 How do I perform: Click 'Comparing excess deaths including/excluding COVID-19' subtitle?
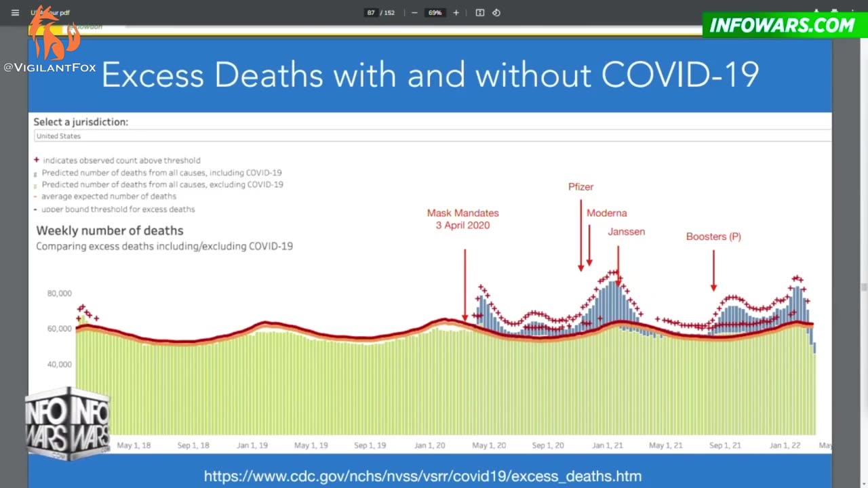[x=164, y=246]
